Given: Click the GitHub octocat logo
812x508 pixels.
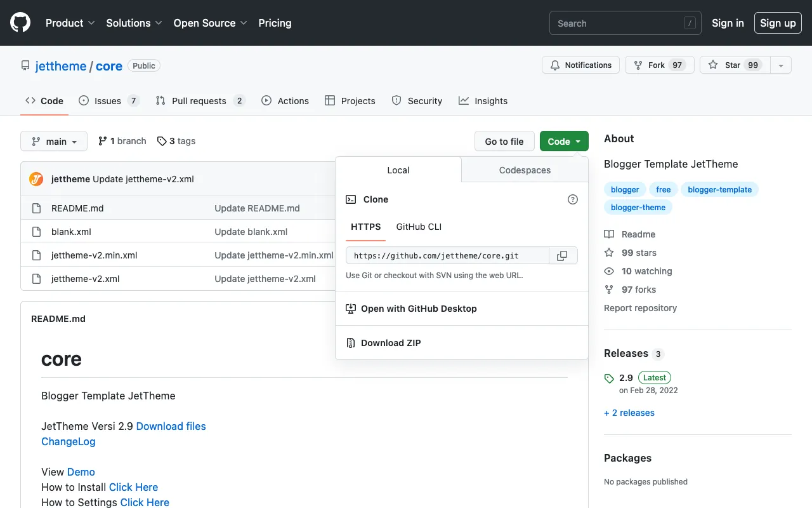Looking at the screenshot, I should pos(20,23).
